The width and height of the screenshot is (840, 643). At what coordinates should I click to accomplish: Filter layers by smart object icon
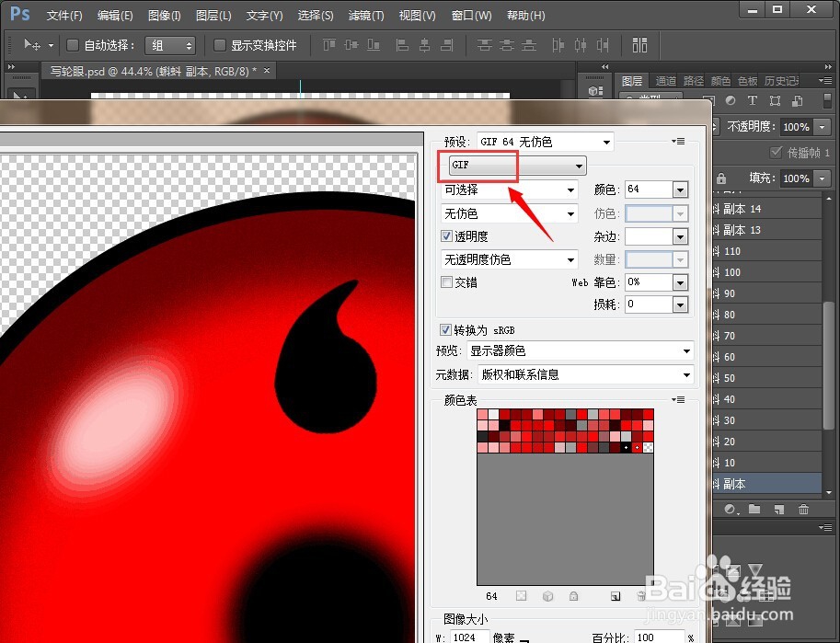[x=797, y=100]
